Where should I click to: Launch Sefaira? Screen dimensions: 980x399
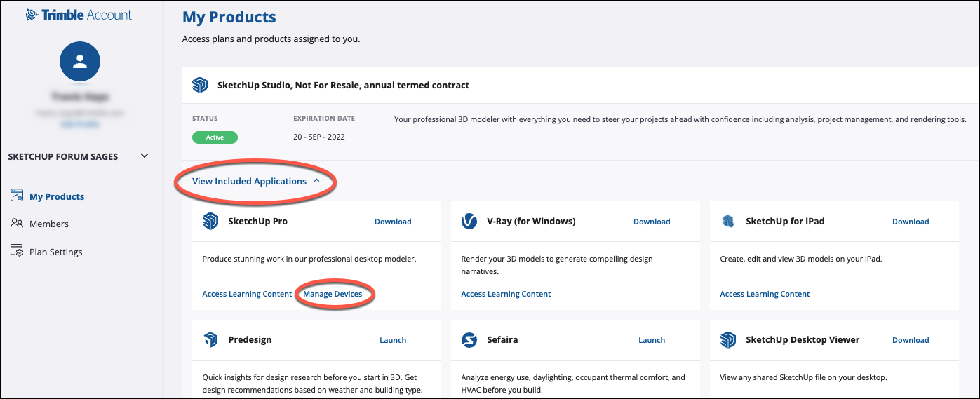652,340
